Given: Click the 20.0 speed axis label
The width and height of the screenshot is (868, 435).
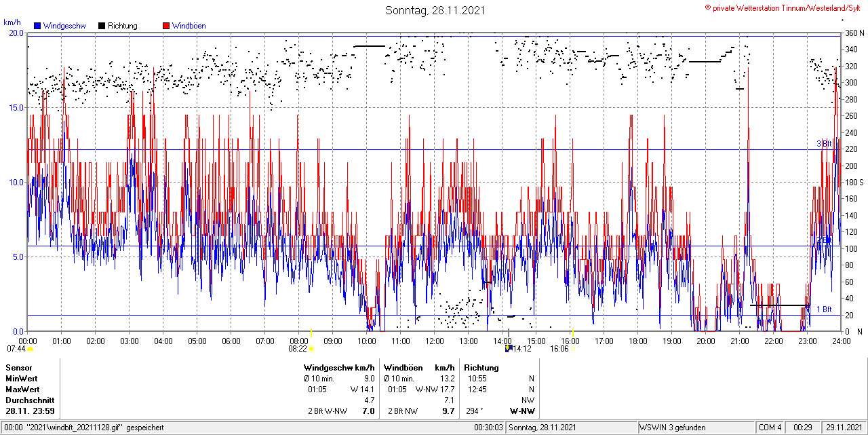Looking at the screenshot, I should pyautogui.click(x=16, y=33).
